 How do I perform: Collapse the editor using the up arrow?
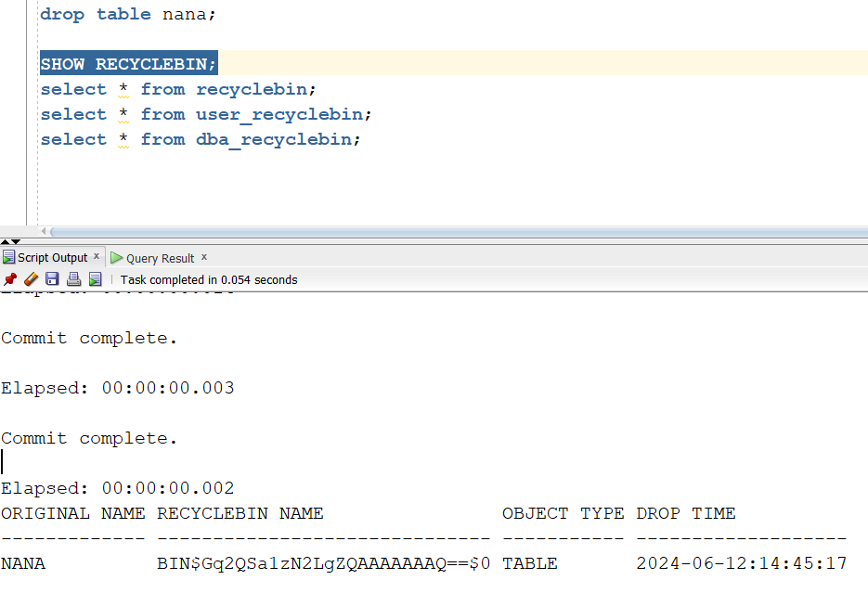pos(6,241)
